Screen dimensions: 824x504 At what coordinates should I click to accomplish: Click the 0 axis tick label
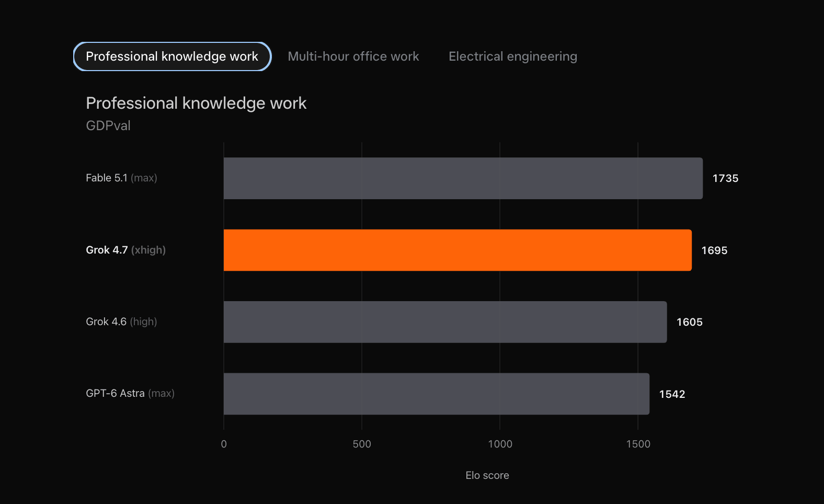pyautogui.click(x=224, y=444)
